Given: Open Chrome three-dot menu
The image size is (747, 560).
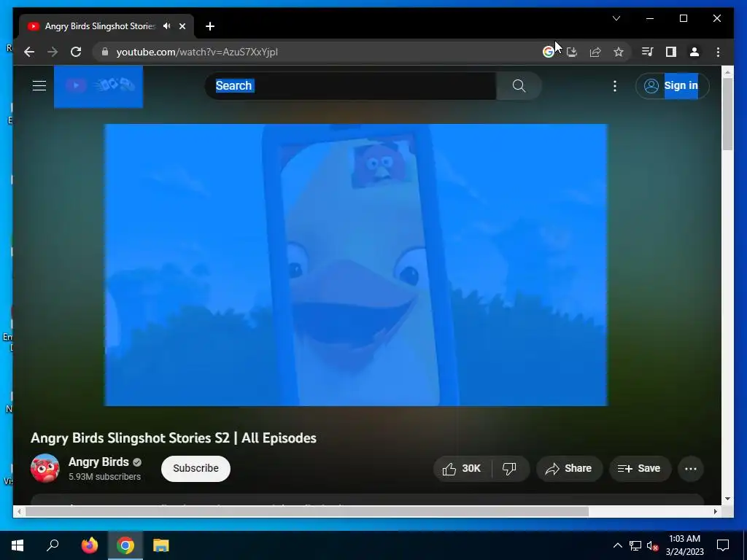Looking at the screenshot, I should tap(718, 52).
